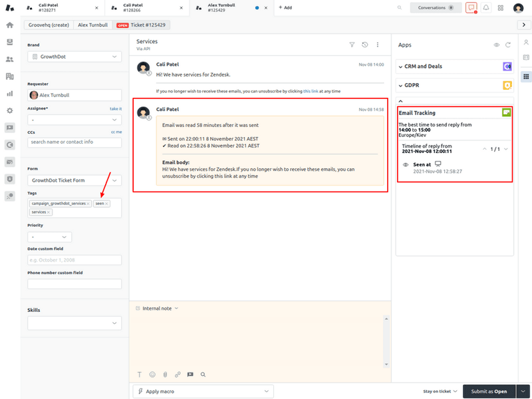Click the CCs search contact input field
Image resolution: width=532 pixels, height=399 pixels.
[74, 142]
